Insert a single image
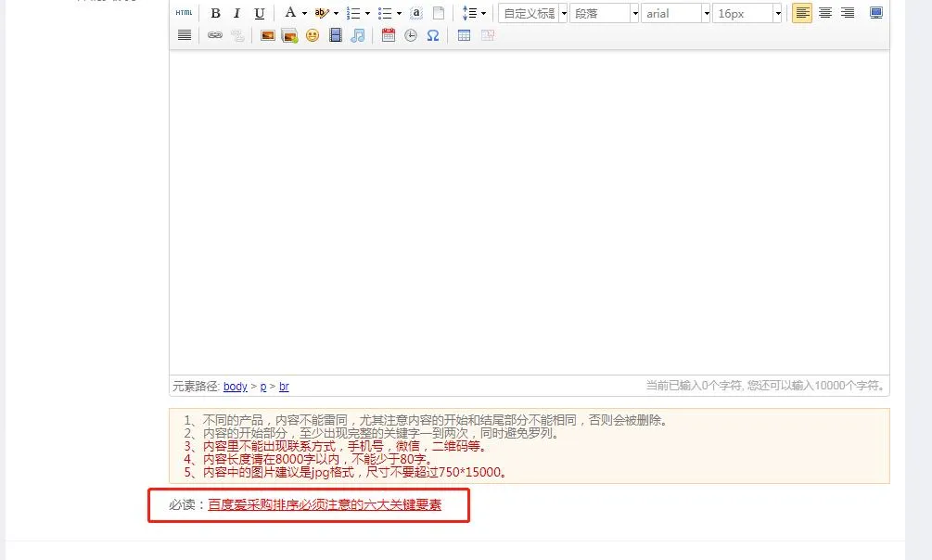The height and width of the screenshot is (560, 932). (267, 35)
